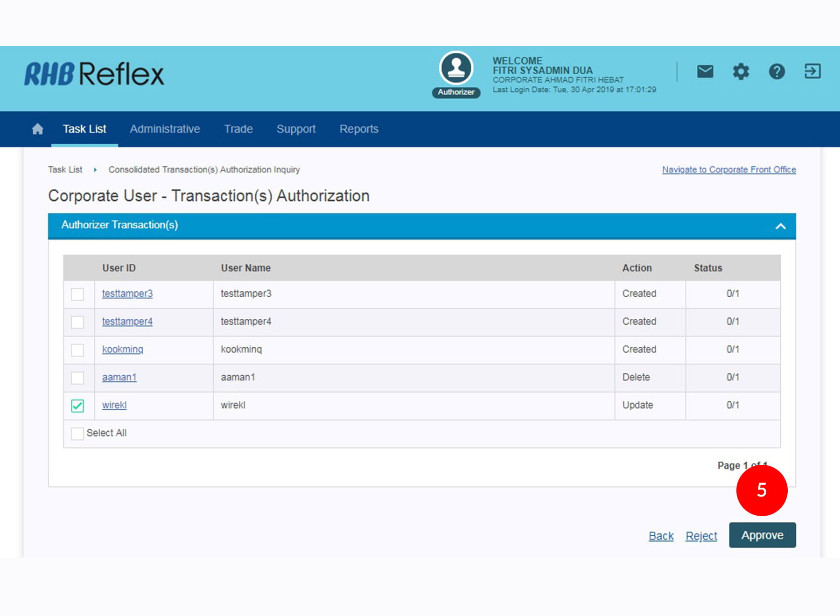Switch to the Task List tab
Screen dimensions: 840x616
84,129
